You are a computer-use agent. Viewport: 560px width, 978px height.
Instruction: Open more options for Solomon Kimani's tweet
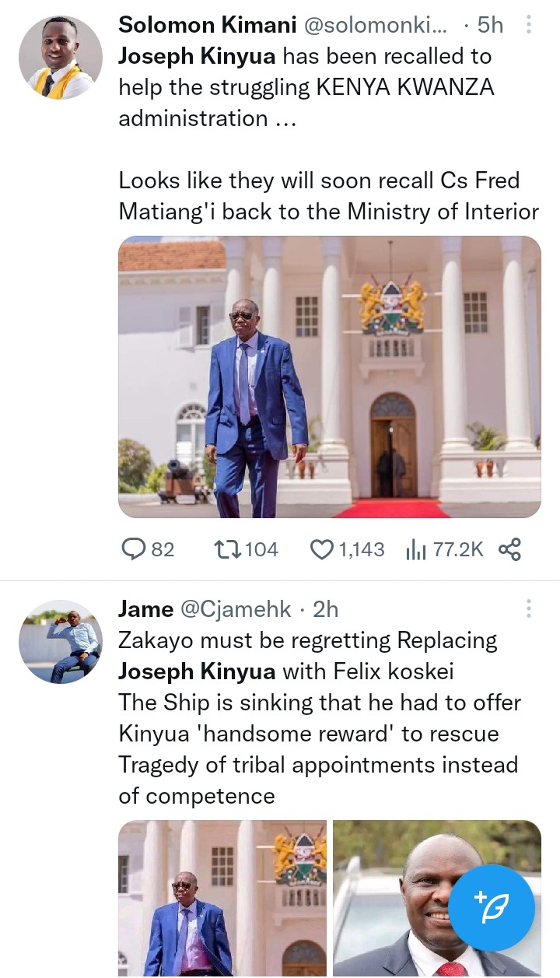coord(529,26)
